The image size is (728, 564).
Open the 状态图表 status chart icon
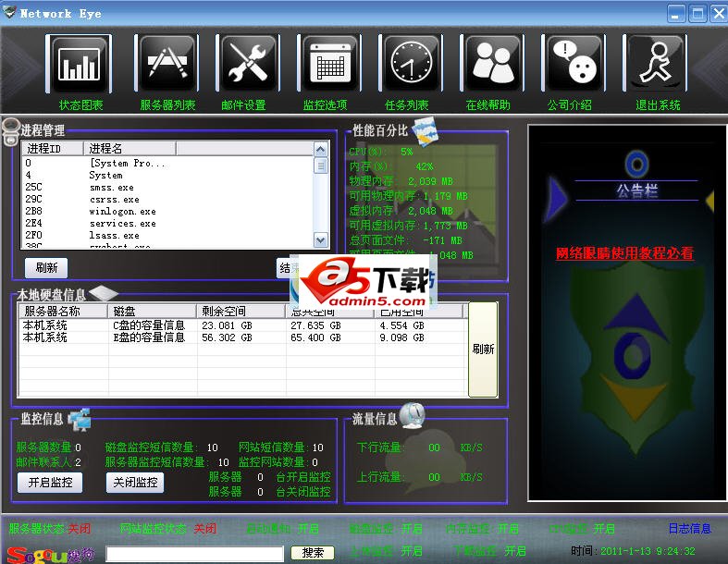[x=79, y=65]
